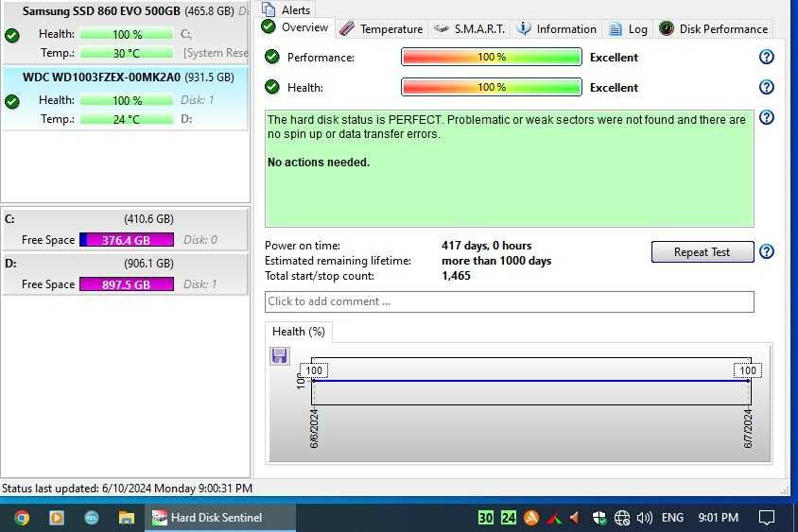Click 'more than 1000 days' lifetime value
798x532 pixels.
496,261
